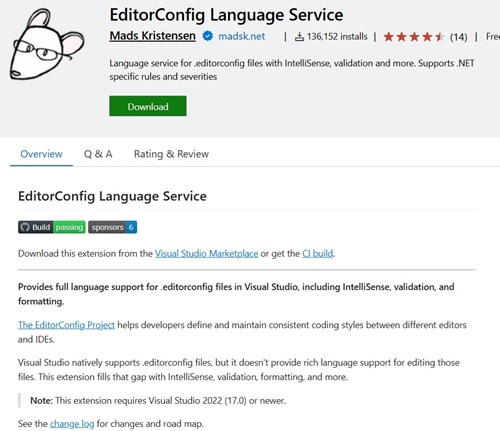Open the Rating & Review tab
Screen dimensions: 500x431
click(171, 154)
